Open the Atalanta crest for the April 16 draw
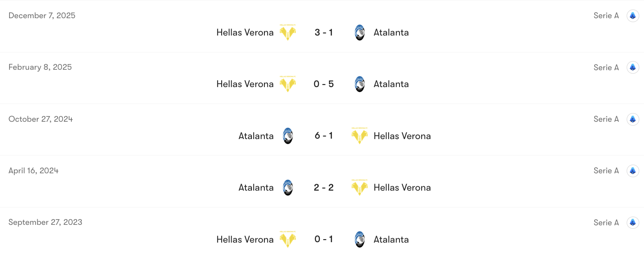This screenshot has width=644, height=253. [x=287, y=187]
